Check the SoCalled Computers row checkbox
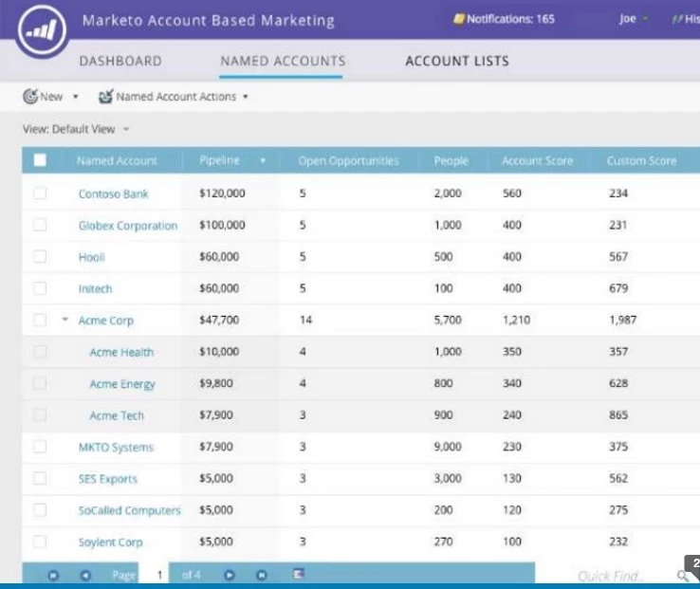This screenshot has height=589, width=700. point(40,509)
